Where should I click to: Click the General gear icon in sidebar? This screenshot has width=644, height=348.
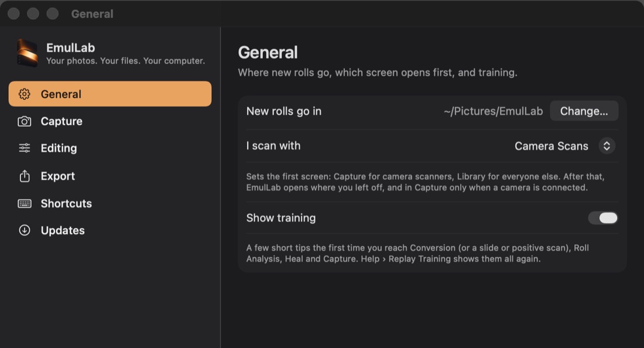pos(24,94)
